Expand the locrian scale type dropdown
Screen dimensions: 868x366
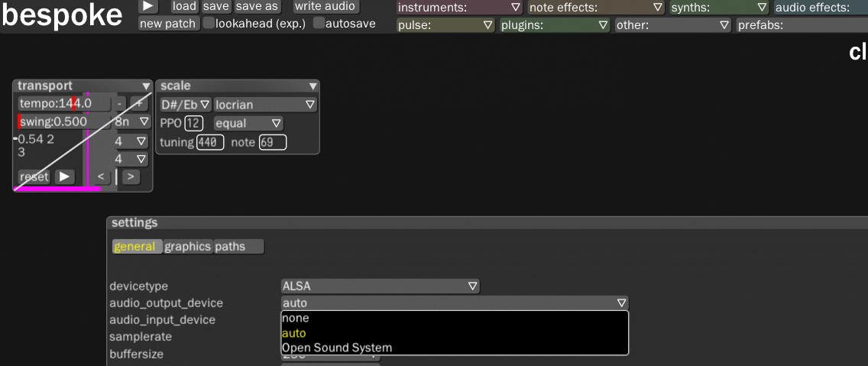coord(264,104)
